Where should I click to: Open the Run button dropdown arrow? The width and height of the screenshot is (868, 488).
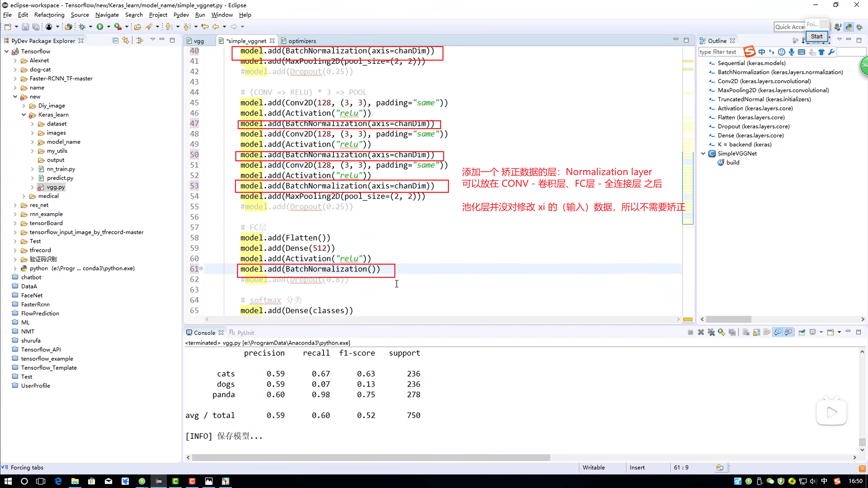pos(109,27)
